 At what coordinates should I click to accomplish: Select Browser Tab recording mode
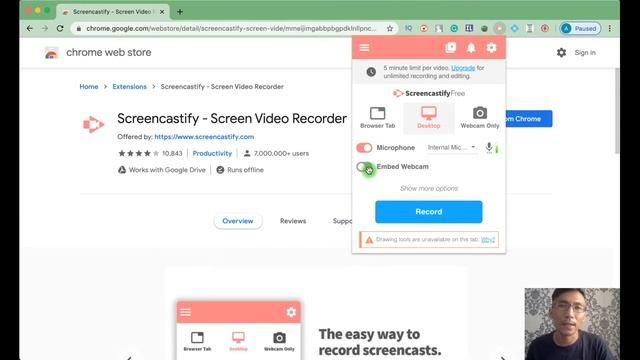tap(378, 118)
